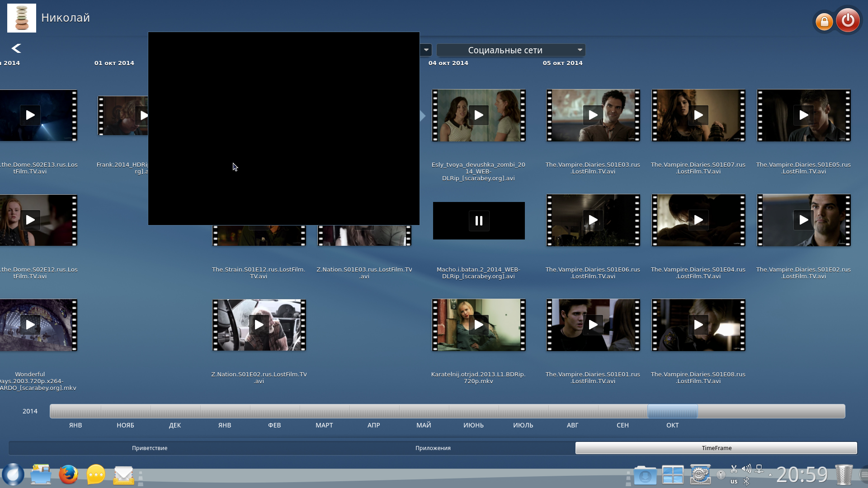The width and height of the screenshot is (868, 488).
Task: Launch Firefox from the panel
Action: tap(68, 475)
